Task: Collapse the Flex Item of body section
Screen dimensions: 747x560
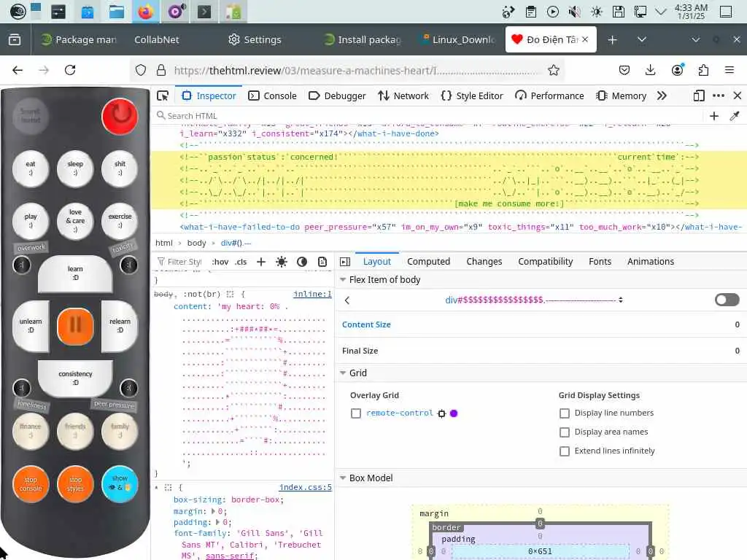Action: pyautogui.click(x=343, y=279)
